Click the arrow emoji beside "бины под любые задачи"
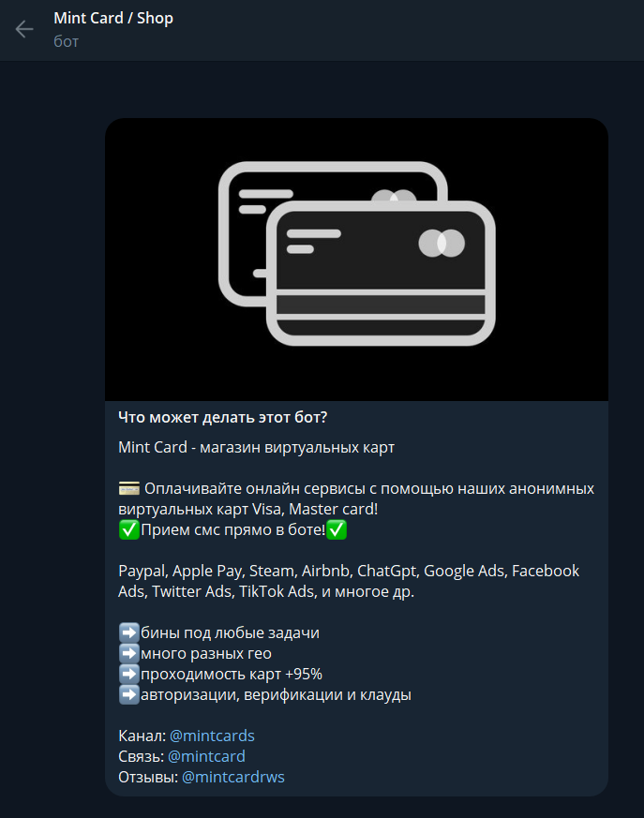644x818 pixels. coord(129,632)
